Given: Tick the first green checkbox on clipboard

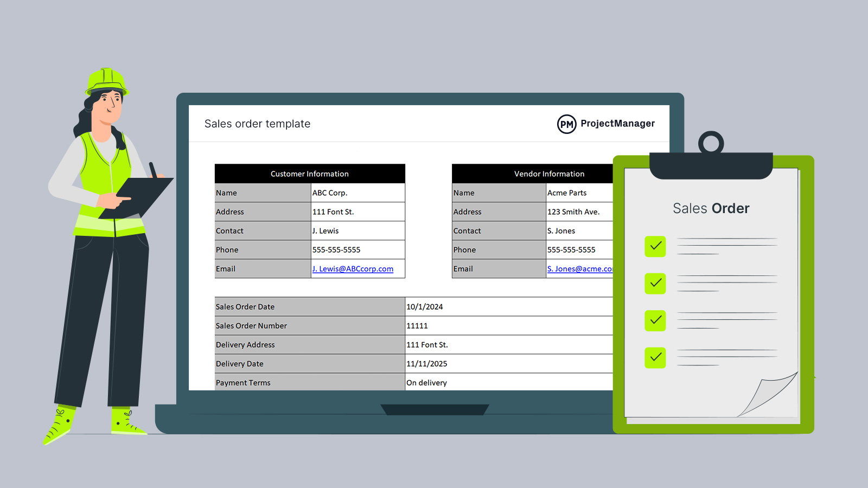Looking at the screenshot, I should [x=655, y=246].
